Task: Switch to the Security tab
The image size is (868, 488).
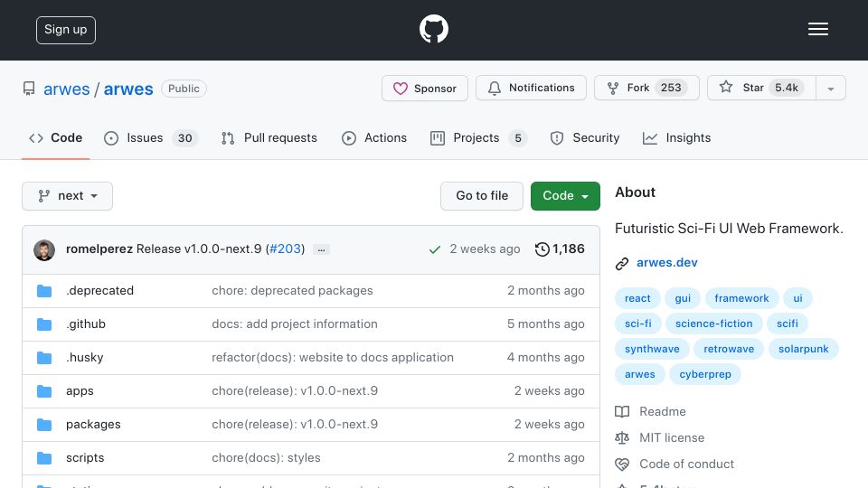Action: (x=585, y=137)
